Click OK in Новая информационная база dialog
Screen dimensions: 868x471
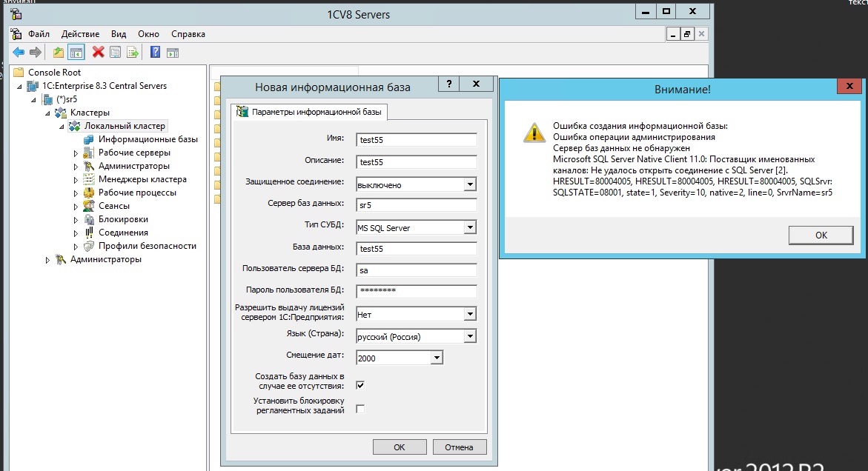(399, 447)
